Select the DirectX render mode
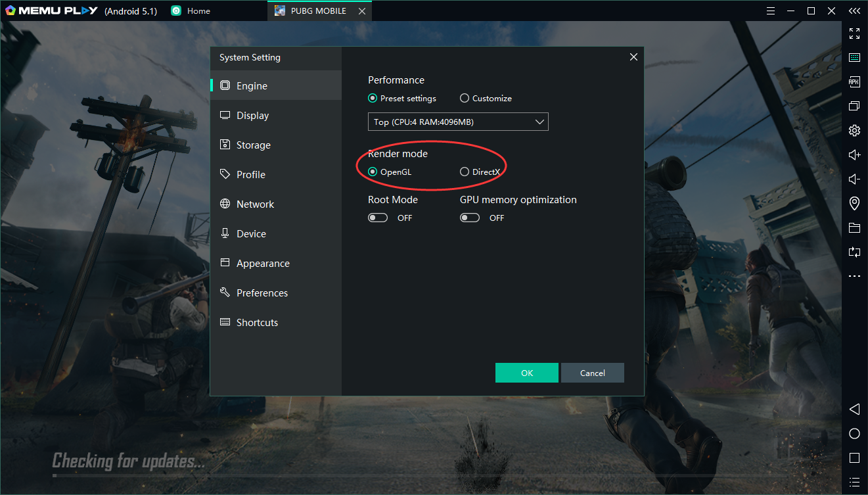 (465, 172)
